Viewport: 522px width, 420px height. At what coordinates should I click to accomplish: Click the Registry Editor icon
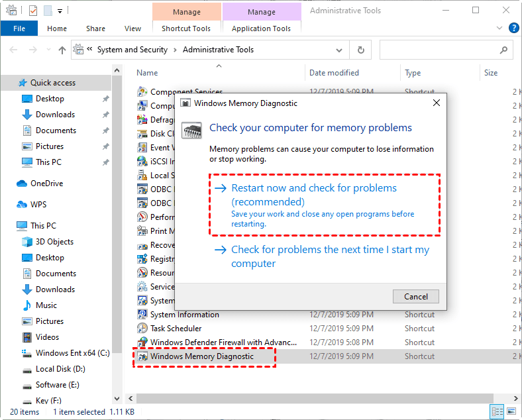142,258
